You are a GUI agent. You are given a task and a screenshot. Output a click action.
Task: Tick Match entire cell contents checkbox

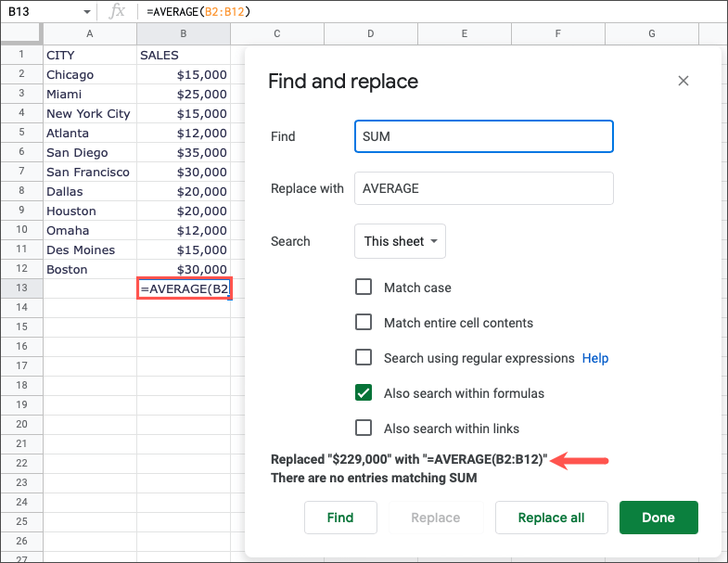363,322
